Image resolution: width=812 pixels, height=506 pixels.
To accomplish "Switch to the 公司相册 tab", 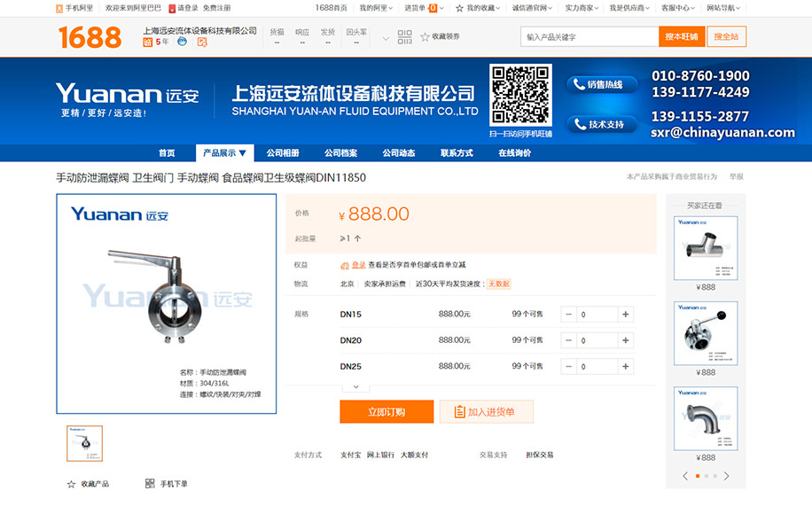I will [283, 152].
